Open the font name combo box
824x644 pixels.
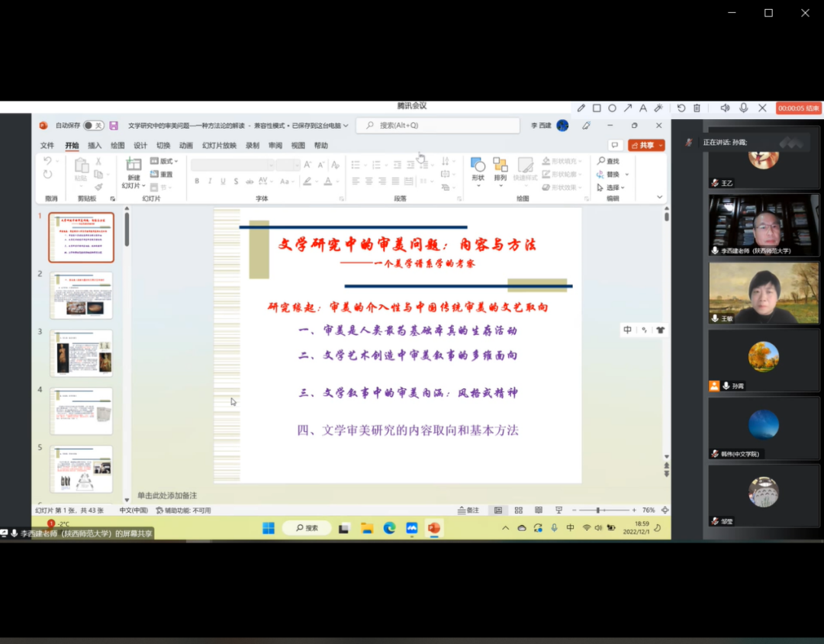231,165
